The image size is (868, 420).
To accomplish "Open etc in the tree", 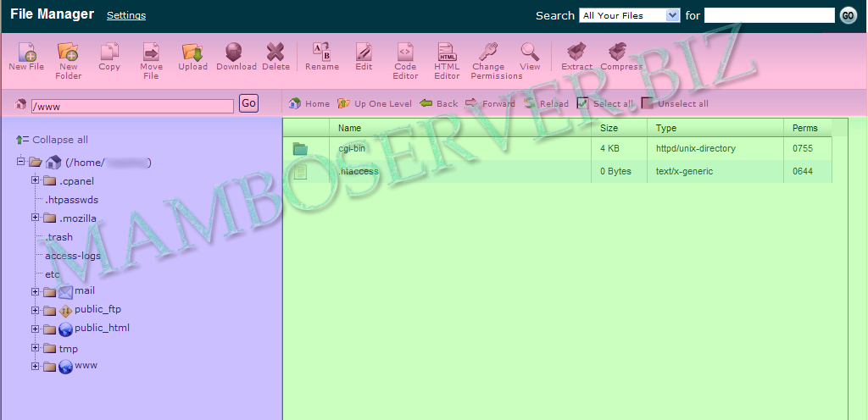I will coord(52,274).
